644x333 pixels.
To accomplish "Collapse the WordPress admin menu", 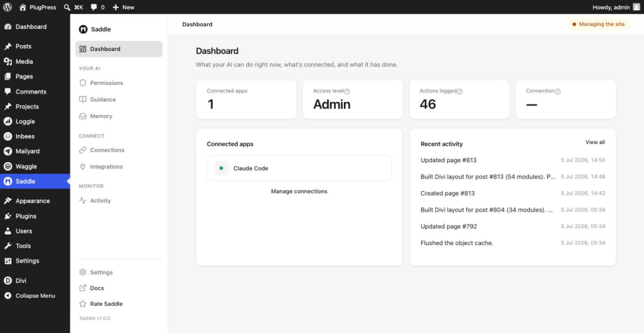I will click(x=35, y=296).
